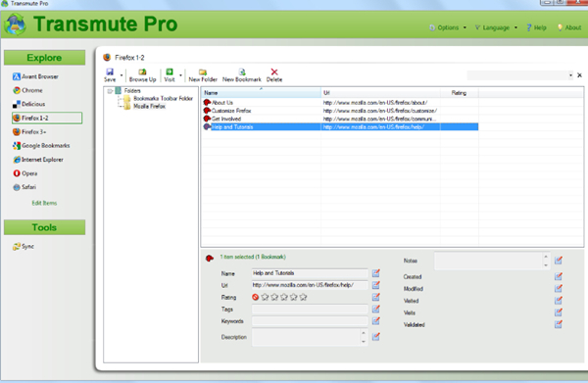Click edit icon for Modified date
Viewport: 588px width, 383px height.
(559, 289)
